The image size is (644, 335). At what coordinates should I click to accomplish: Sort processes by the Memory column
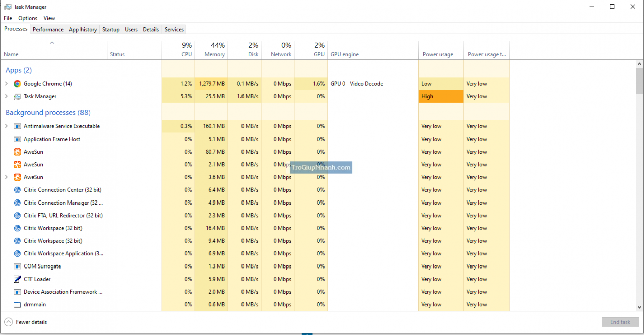click(211, 49)
